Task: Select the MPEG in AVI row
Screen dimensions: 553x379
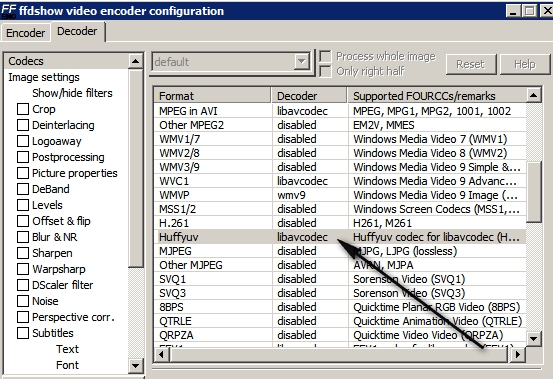Action: tap(340, 111)
